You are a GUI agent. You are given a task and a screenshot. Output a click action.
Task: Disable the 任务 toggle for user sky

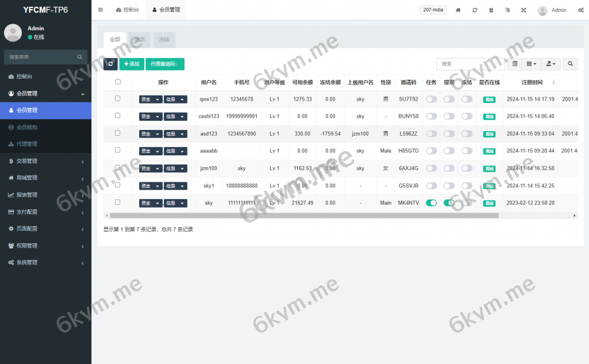point(431,203)
